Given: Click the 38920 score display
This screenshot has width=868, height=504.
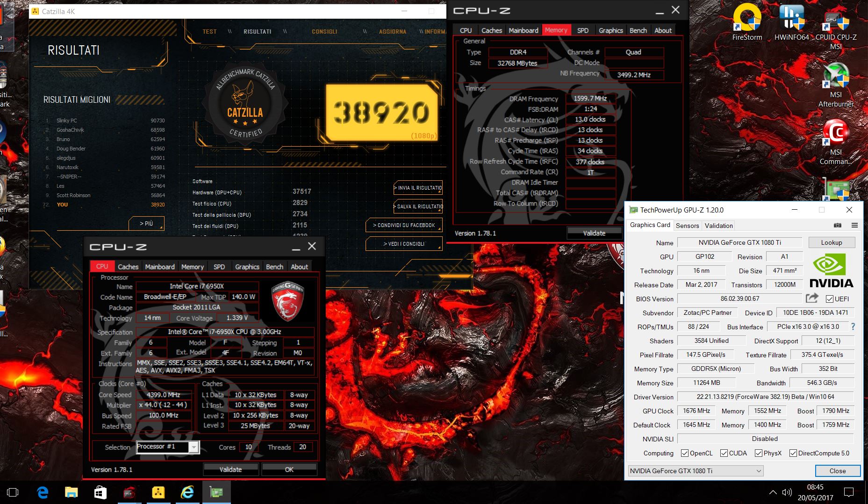Looking at the screenshot, I should [x=382, y=113].
